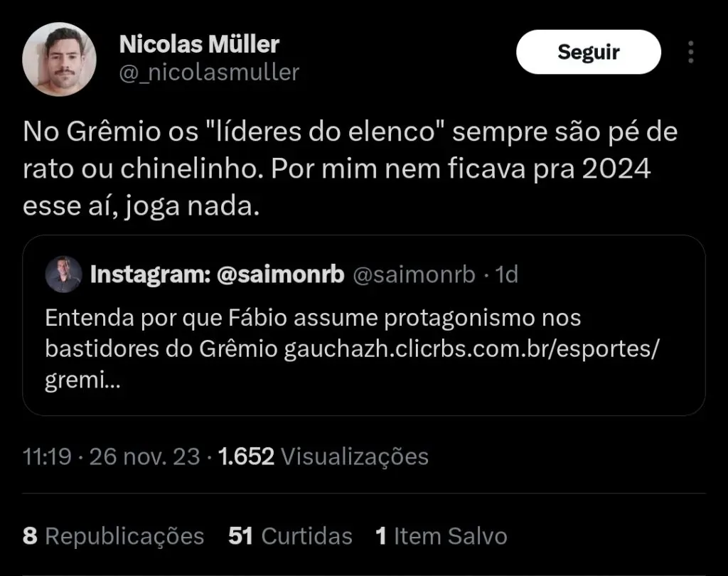Click the "Curtidas" label
Viewport: 728px width, 576px height.
point(306,535)
